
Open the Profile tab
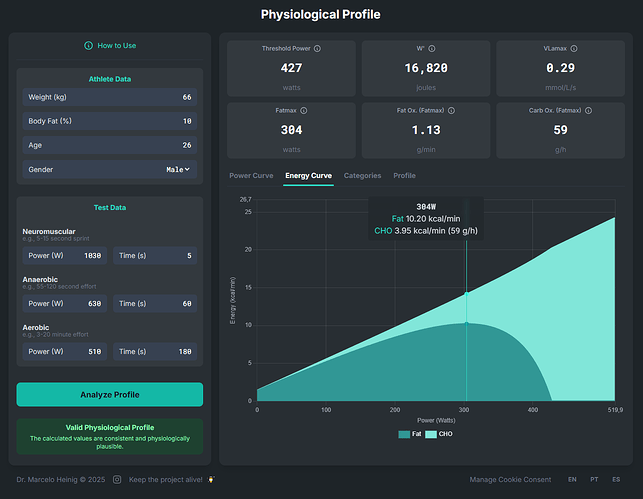click(404, 175)
